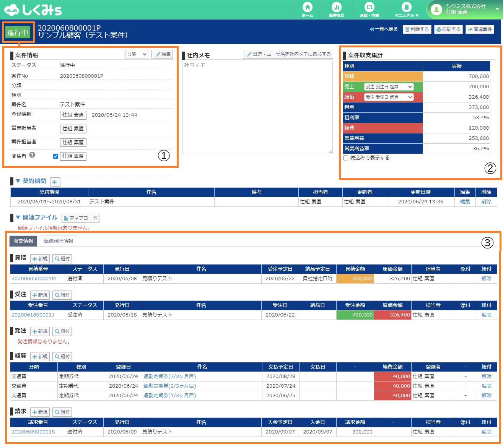503x448 pixels.
Task: Open the ホーム home icon
Action: click(308, 10)
